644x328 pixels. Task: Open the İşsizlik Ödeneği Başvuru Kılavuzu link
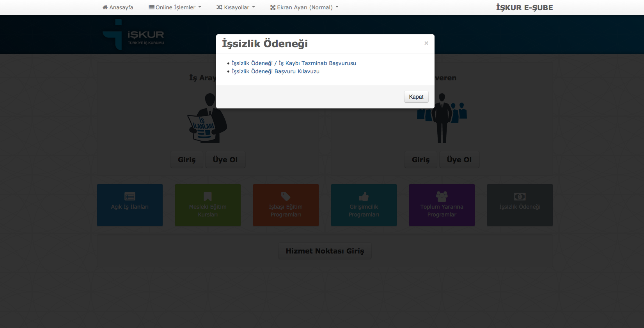(x=275, y=71)
